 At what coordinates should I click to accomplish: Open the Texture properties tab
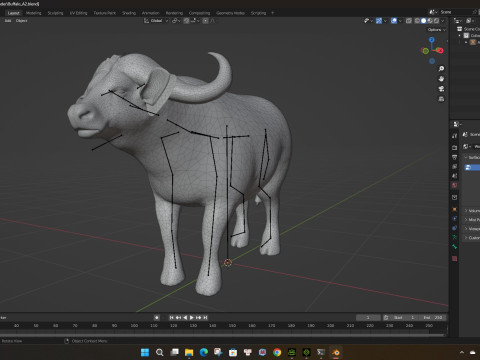click(x=454, y=259)
